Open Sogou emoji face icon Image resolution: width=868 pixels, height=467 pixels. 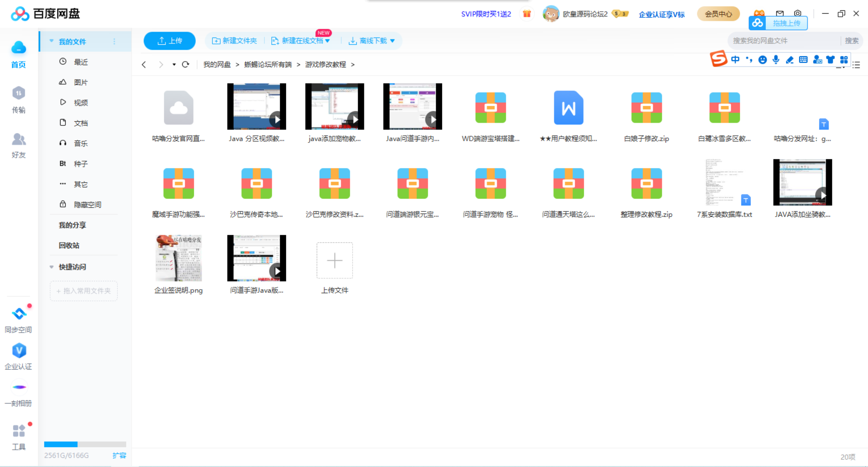point(763,60)
